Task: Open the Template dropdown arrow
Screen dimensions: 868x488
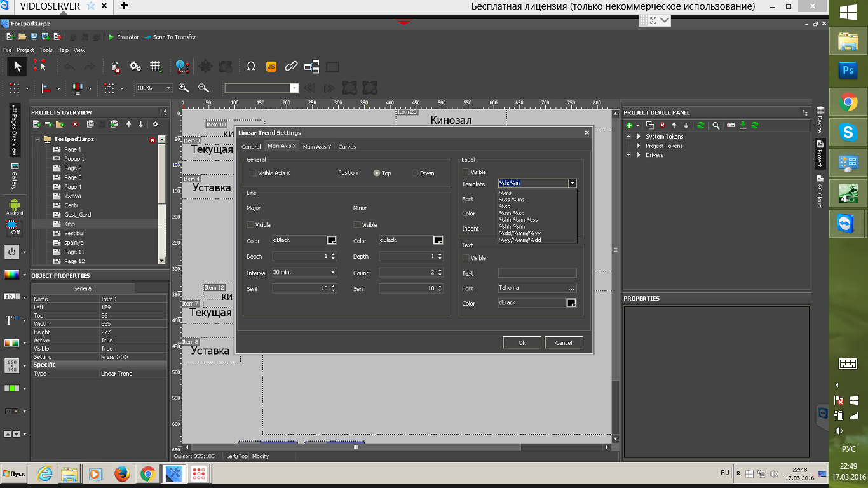Action: click(x=573, y=183)
